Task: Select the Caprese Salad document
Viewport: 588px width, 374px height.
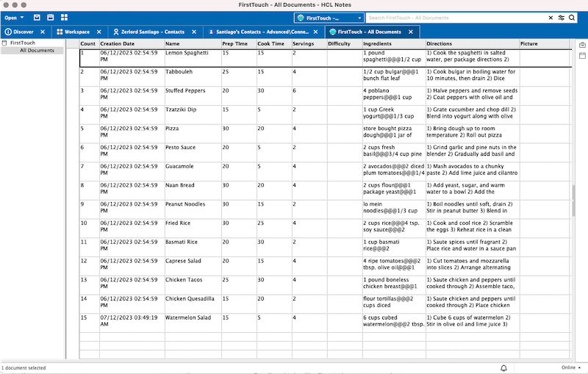Action: click(x=326, y=266)
